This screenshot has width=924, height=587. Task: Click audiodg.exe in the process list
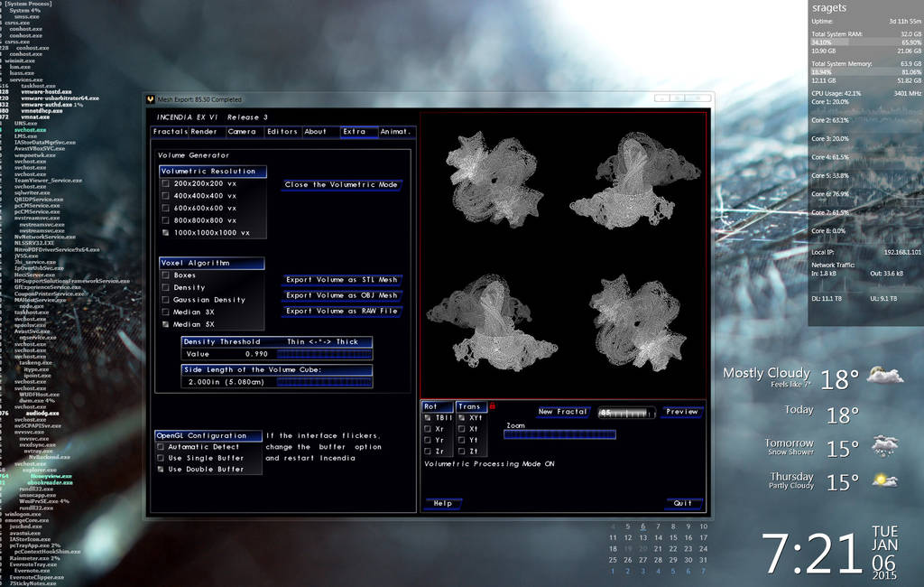point(42,414)
